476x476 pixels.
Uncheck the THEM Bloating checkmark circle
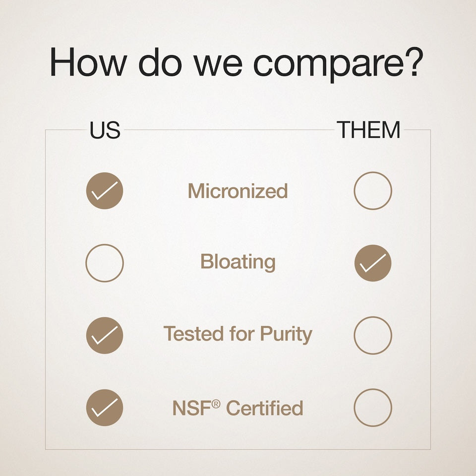pyautogui.click(x=372, y=263)
